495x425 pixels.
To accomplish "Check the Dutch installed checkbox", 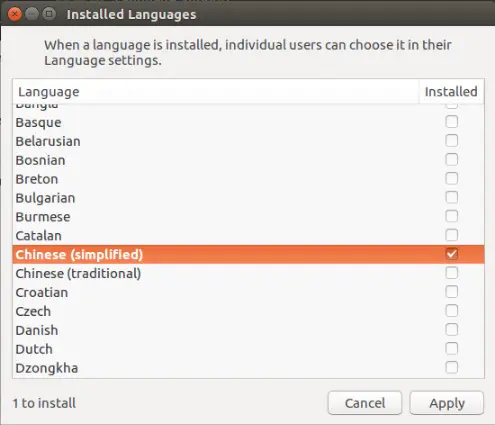I will pos(451,349).
